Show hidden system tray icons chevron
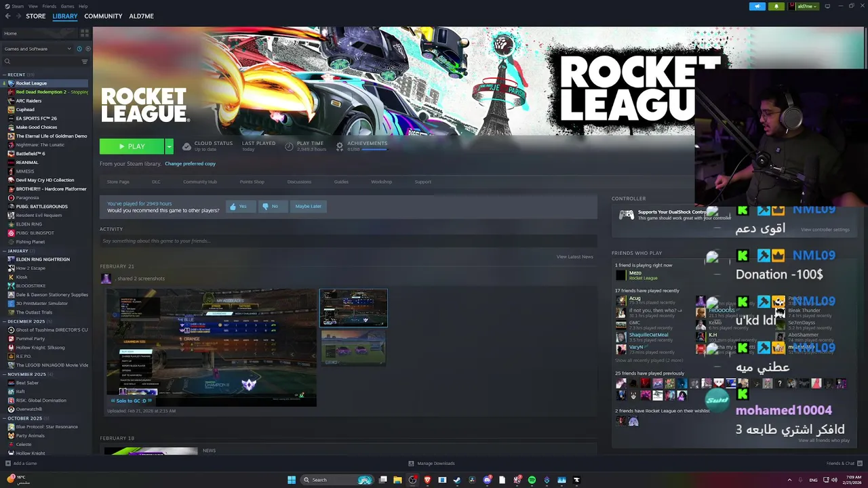Image resolution: width=868 pixels, height=488 pixels. tap(790, 480)
